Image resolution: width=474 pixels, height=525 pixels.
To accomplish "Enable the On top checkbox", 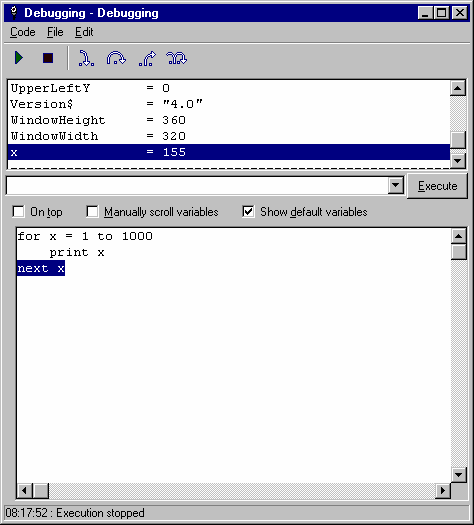I will (18, 212).
